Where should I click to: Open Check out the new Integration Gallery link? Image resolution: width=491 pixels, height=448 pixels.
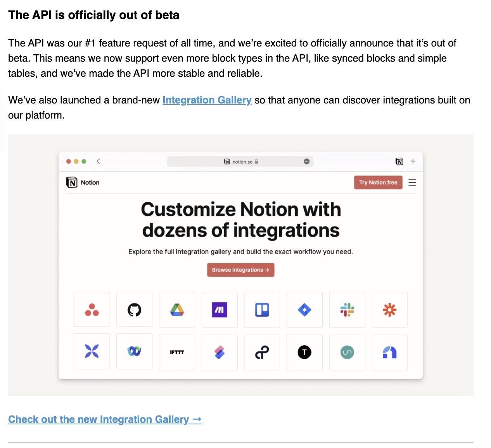point(105,420)
